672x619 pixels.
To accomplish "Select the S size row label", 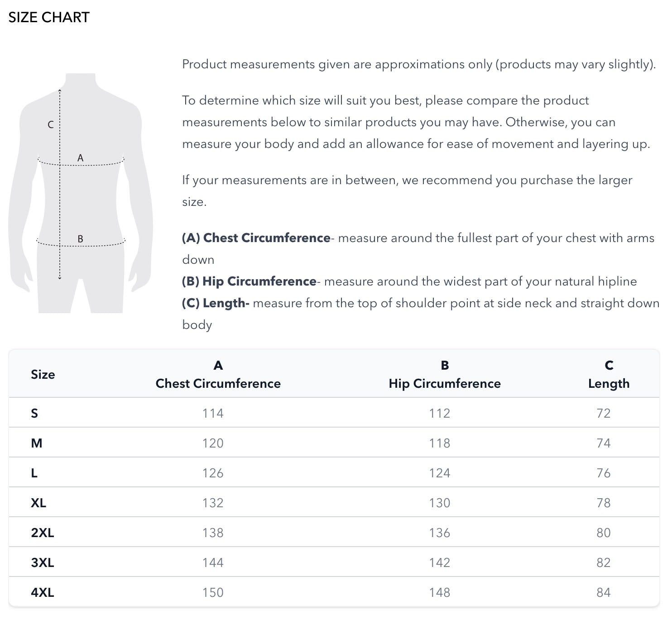I will [34, 413].
